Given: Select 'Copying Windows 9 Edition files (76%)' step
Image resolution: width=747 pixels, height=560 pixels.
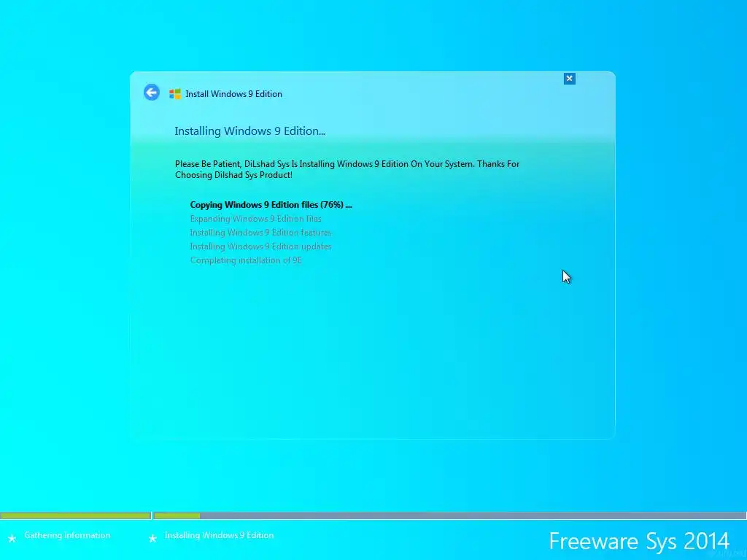Looking at the screenshot, I should tap(271, 205).
